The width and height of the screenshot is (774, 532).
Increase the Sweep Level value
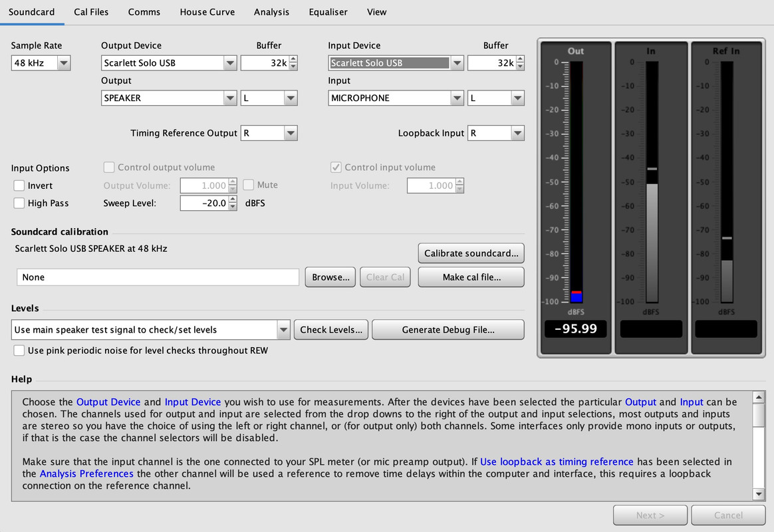233,199
